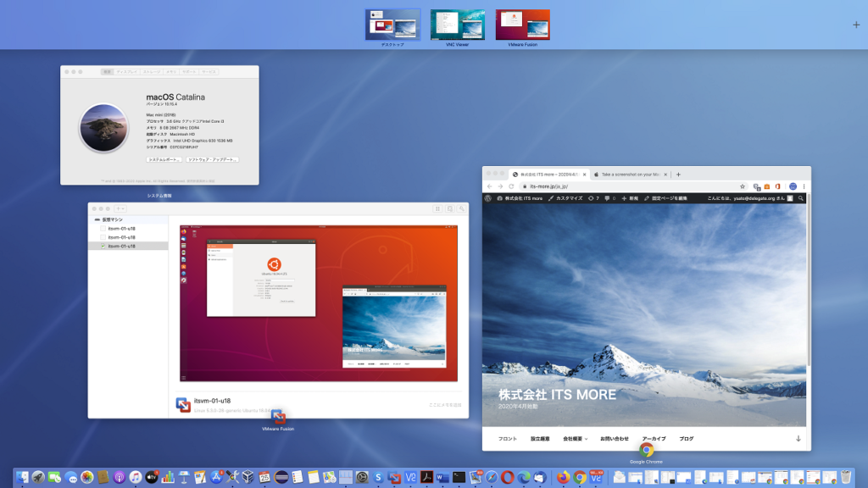
Task: Click the Trash icon in Dock
Action: click(845, 478)
